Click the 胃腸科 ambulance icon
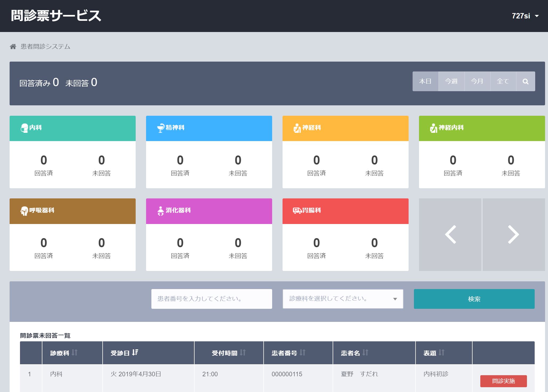The image size is (548, 392). pos(297,211)
